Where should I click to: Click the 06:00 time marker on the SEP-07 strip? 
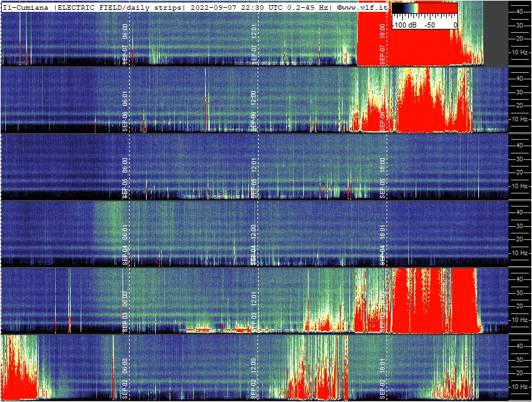point(125,30)
